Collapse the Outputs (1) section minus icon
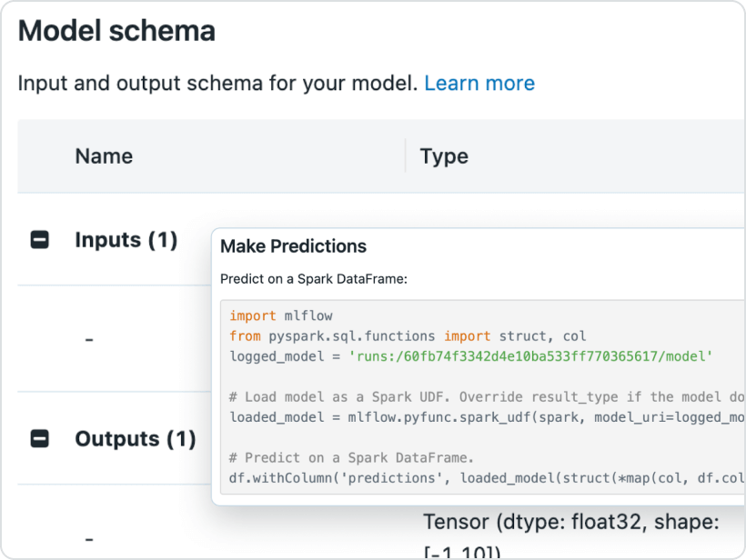Screen dimensions: 746x560 [40, 439]
